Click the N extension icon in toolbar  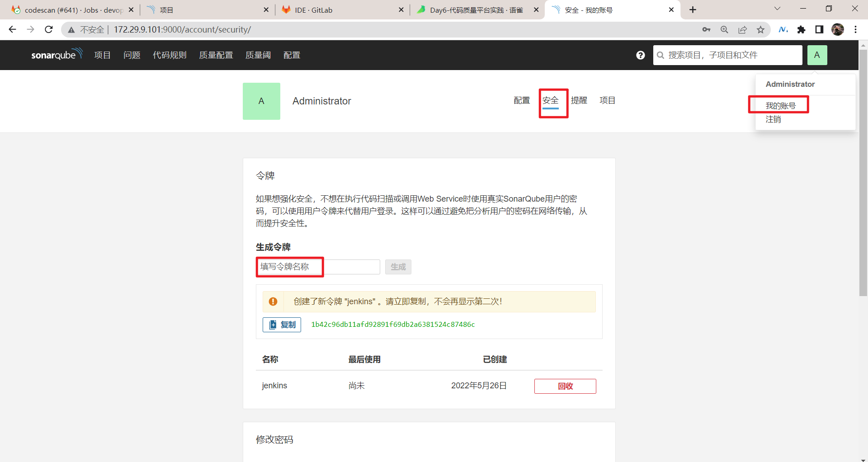tap(783, 29)
